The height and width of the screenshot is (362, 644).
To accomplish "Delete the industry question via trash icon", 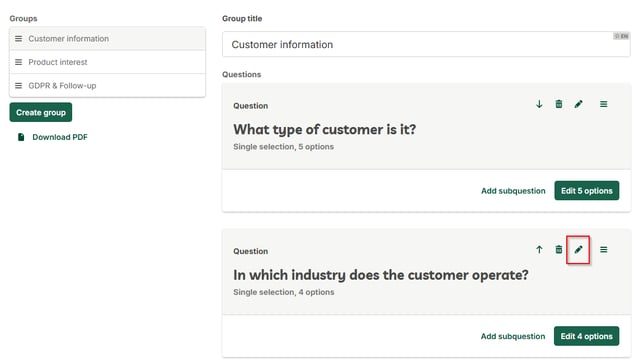I will pyautogui.click(x=559, y=249).
